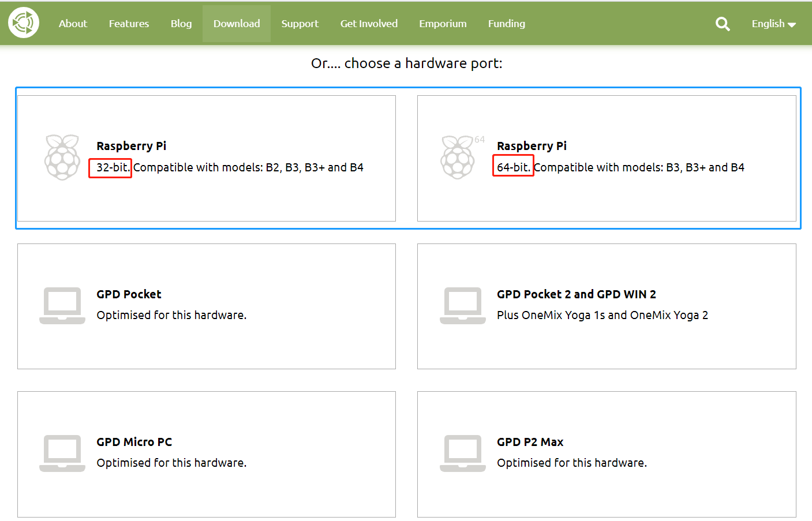Click GPD Pocket 'Optimised for this hardware.' text
The width and height of the screenshot is (812, 521).
pyautogui.click(x=171, y=315)
